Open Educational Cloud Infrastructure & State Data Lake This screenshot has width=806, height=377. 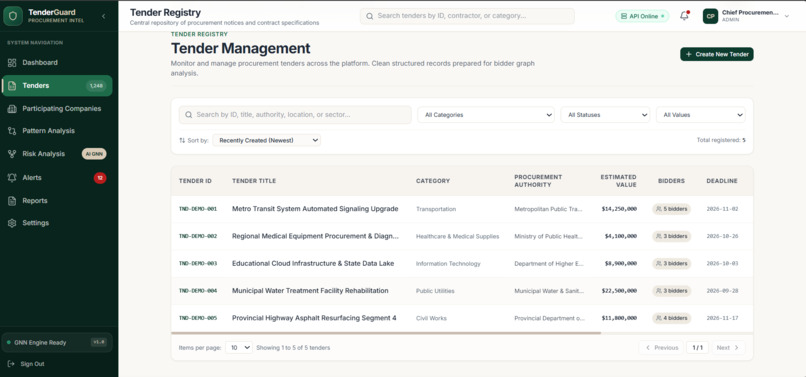coord(313,264)
